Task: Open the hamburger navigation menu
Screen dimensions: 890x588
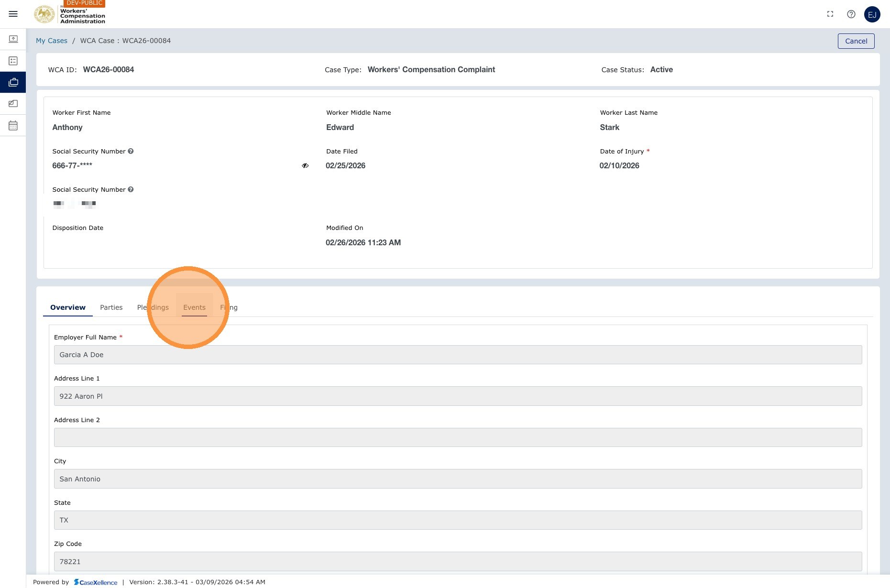Action: point(13,14)
